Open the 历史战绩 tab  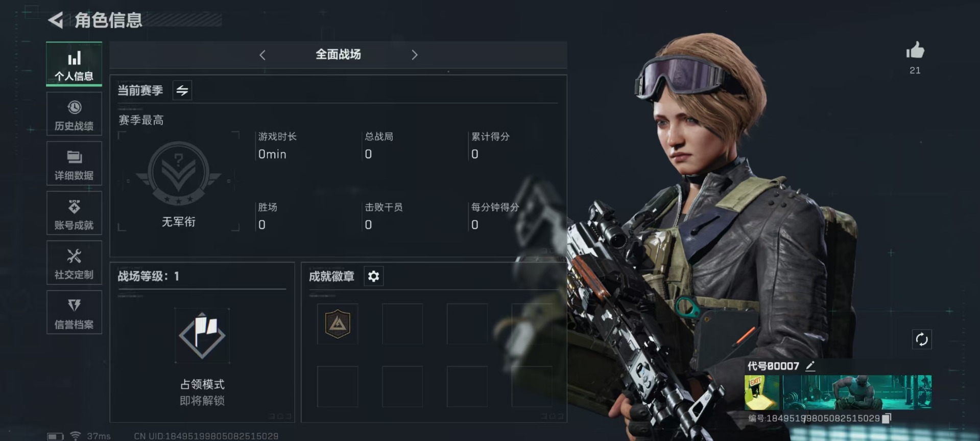tap(74, 114)
